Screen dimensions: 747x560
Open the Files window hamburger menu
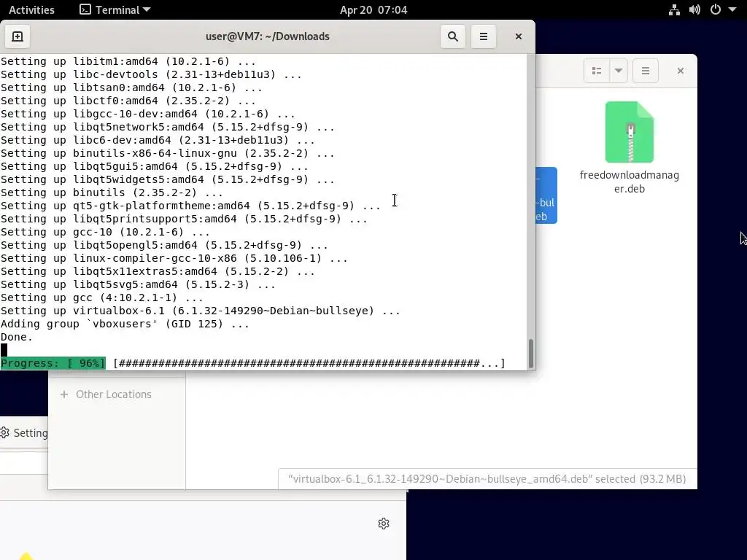click(646, 71)
